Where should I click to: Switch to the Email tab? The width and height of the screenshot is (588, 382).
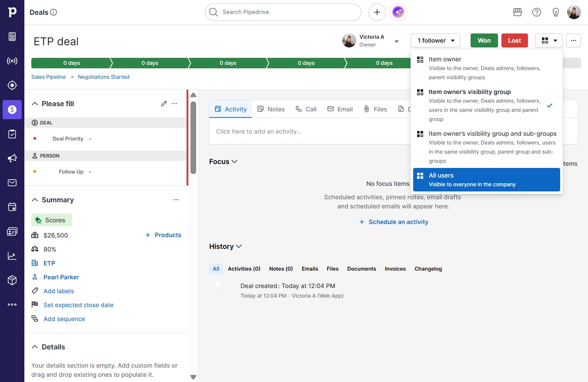click(340, 109)
